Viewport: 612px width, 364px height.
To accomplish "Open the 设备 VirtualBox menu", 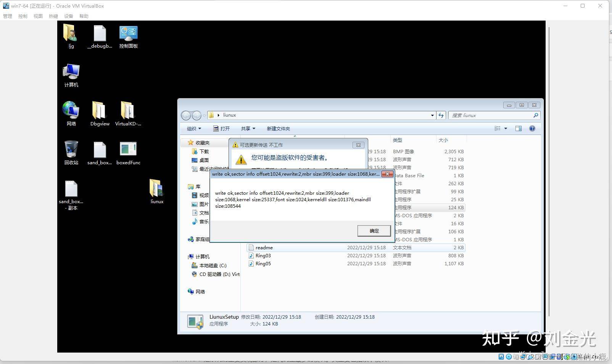I will [69, 16].
